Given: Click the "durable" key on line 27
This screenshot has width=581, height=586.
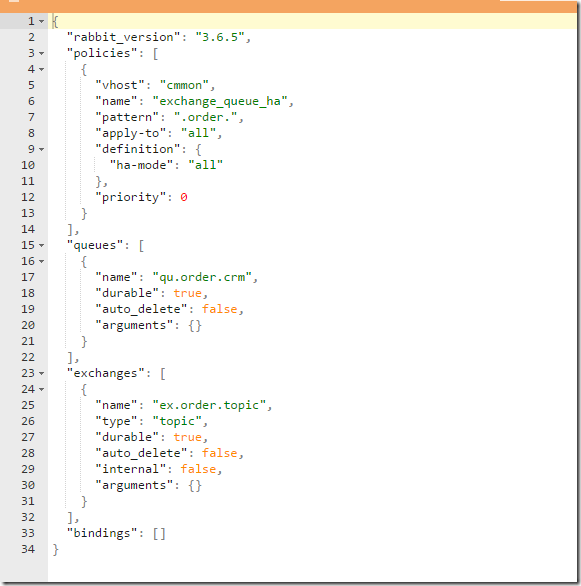Looking at the screenshot, I should click(x=127, y=438).
